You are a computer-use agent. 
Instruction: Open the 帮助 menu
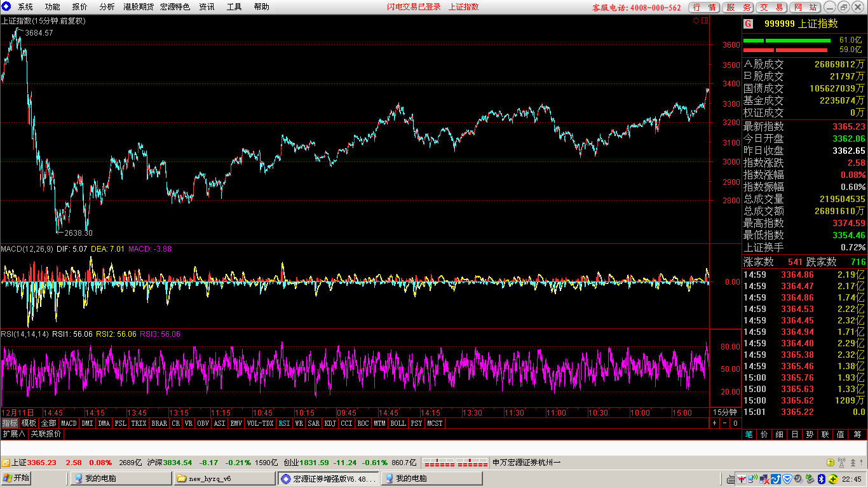261,7
